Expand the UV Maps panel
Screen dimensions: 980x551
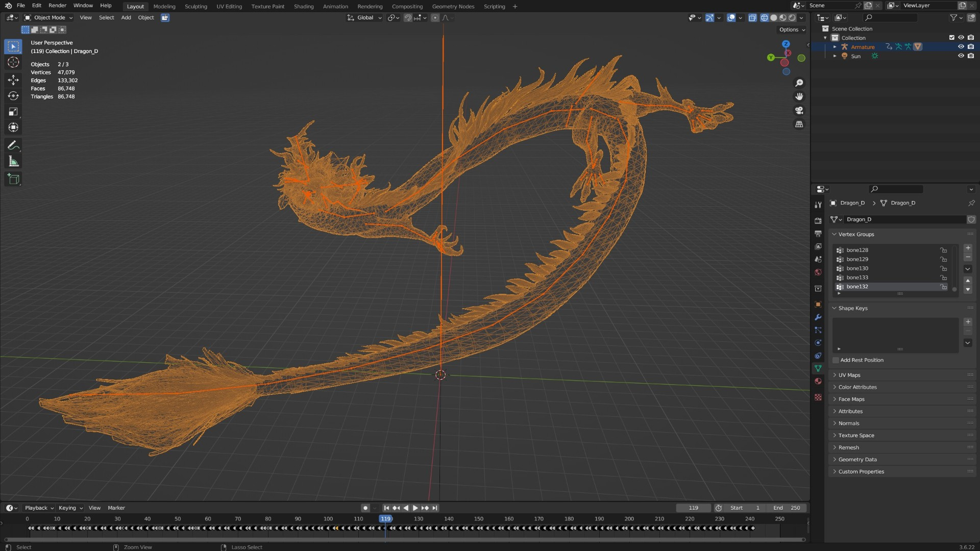click(x=849, y=375)
